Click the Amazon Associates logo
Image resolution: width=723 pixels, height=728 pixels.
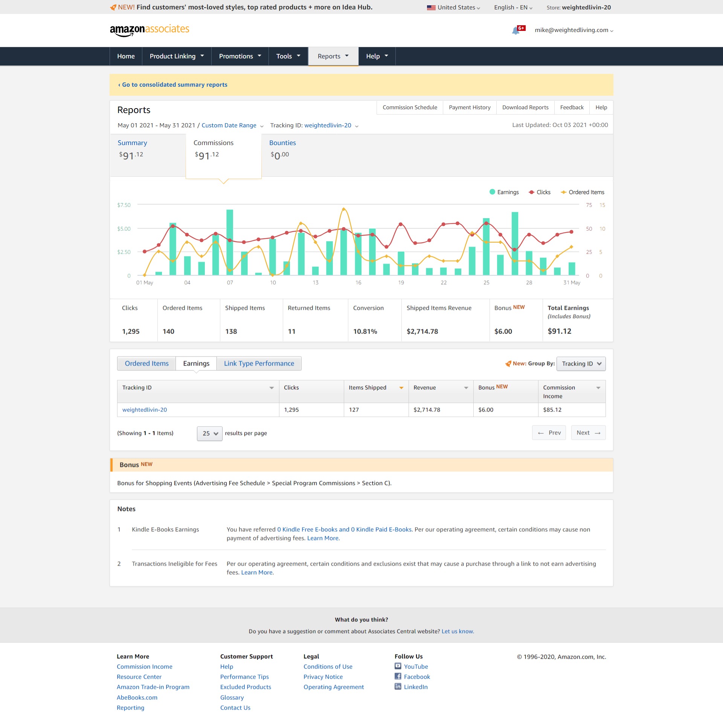[149, 30]
